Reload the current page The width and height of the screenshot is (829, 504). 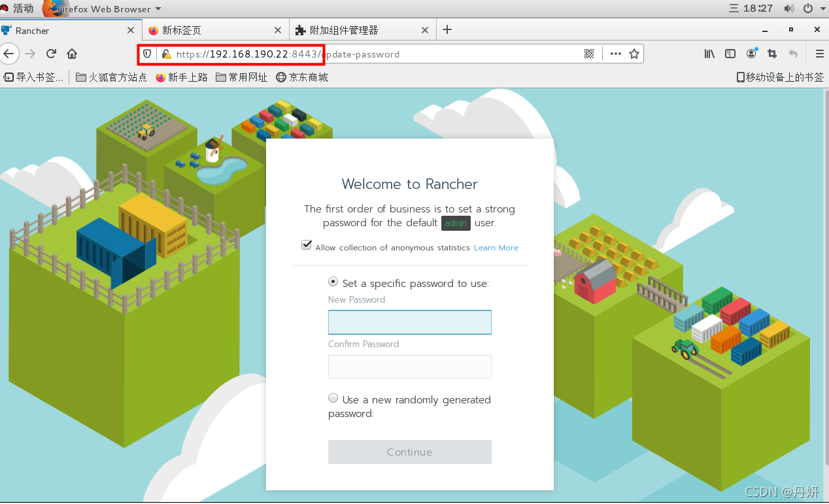pyautogui.click(x=51, y=54)
